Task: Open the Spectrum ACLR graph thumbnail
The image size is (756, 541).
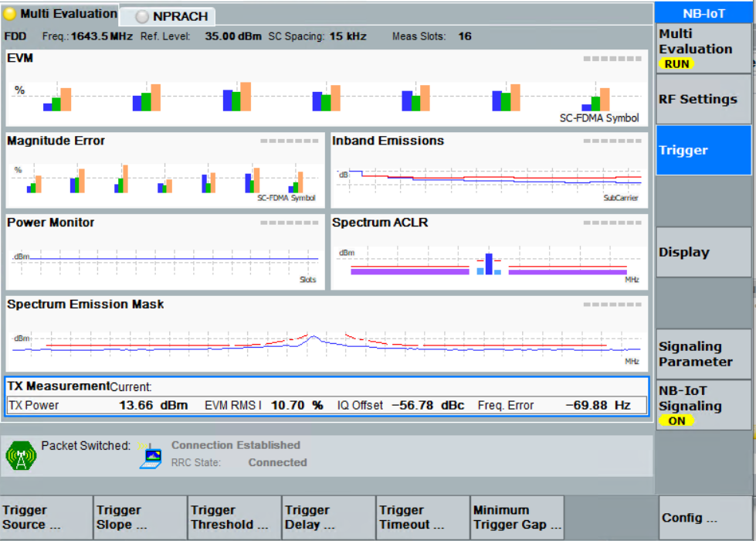Action: tap(490, 252)
